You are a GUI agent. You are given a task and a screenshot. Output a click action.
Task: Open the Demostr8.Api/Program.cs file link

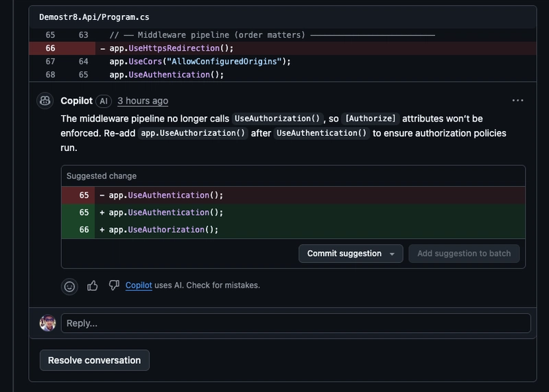94,16
